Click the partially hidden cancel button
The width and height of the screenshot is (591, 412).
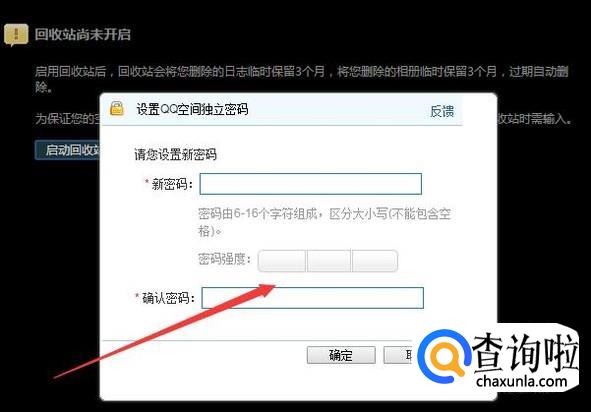400,355
